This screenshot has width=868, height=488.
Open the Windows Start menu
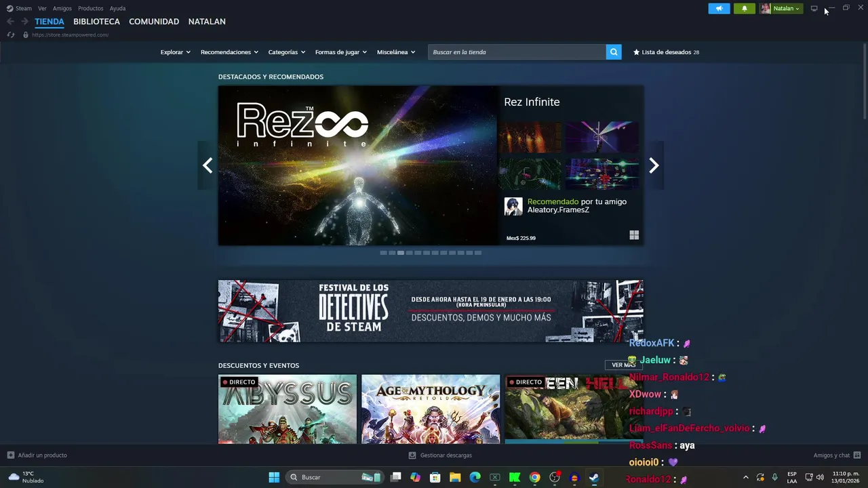(x=274, y=477)
